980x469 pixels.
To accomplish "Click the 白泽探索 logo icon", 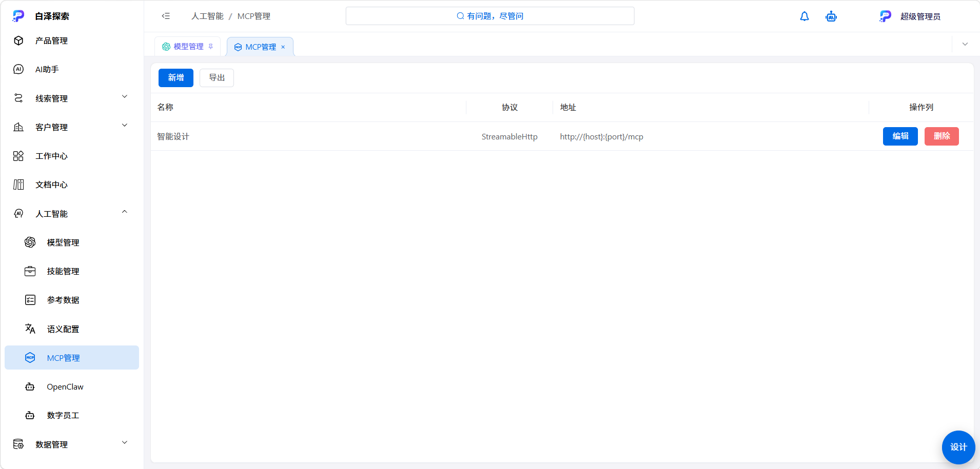I will 18,16.
